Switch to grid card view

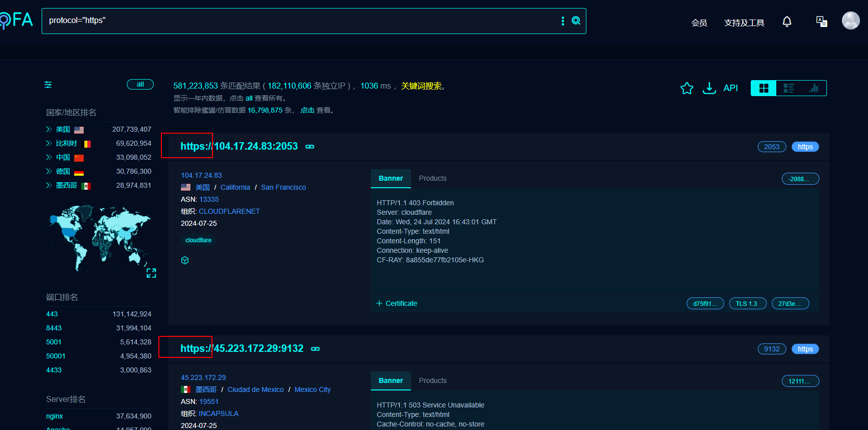[763, 88]
